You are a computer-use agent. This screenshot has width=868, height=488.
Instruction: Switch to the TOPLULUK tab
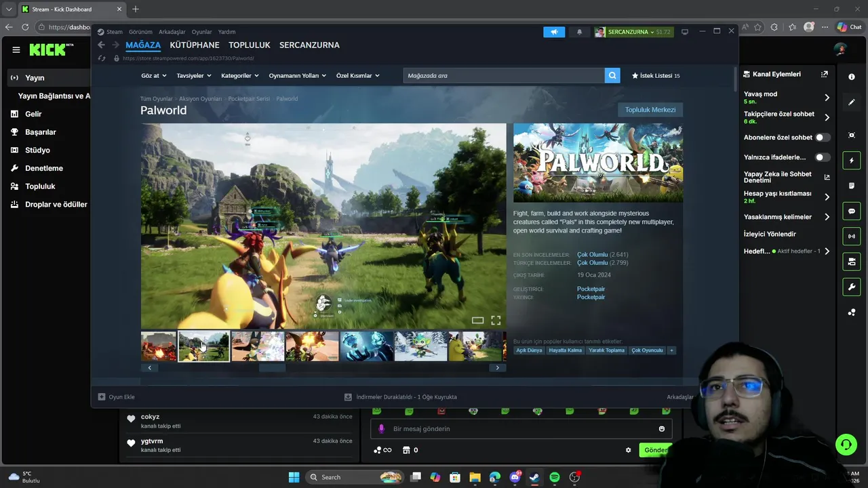click(250, 45)
